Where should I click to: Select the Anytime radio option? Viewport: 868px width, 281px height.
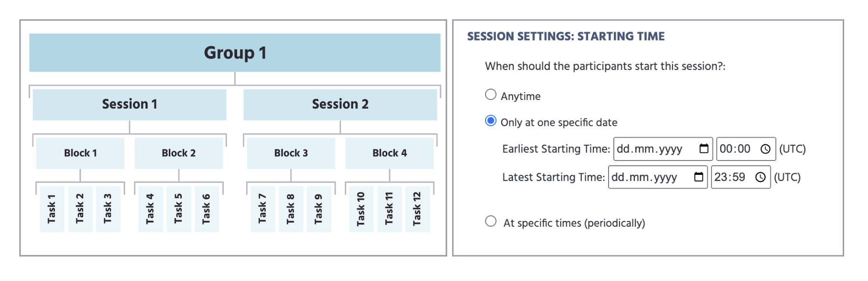point(491,95)
